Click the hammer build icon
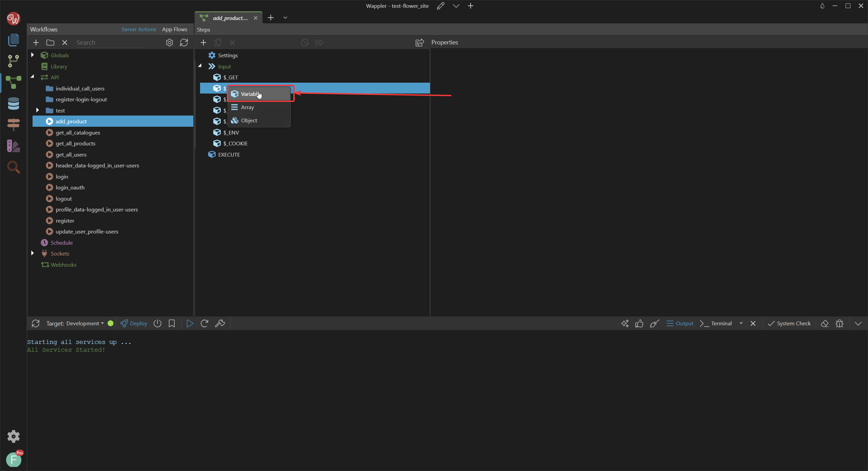Screen dimensions: 868x471 point(220,323)
